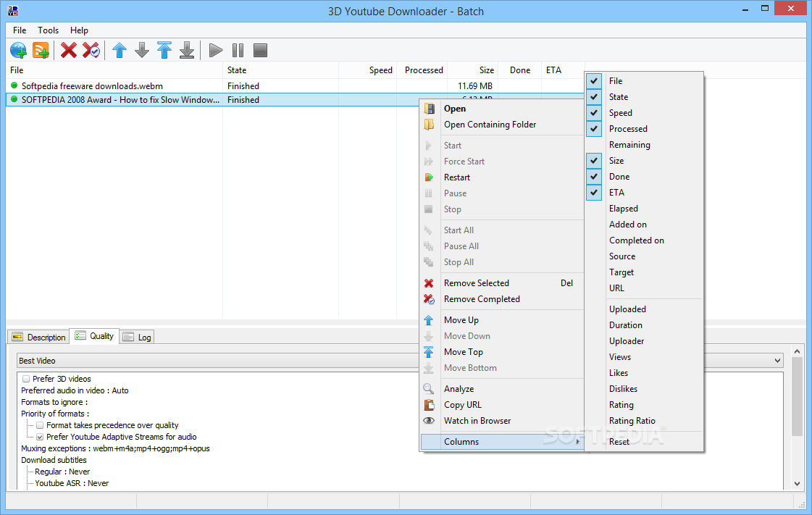The image size is (812, 515).
Task: Uncheck the Speed column option
Action: (594, 113)
